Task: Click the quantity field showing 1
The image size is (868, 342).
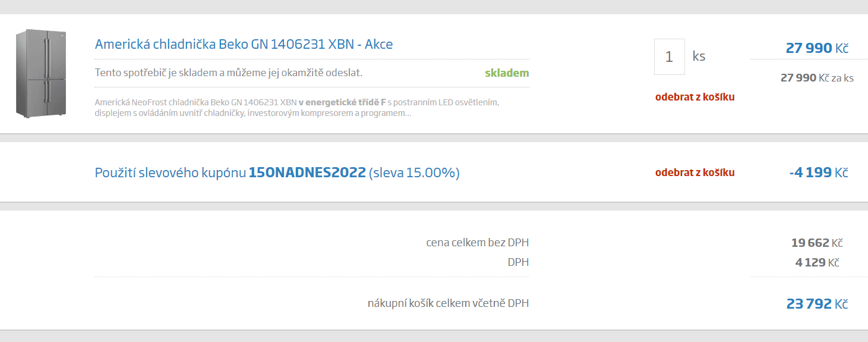Action: tap(669, 57)
